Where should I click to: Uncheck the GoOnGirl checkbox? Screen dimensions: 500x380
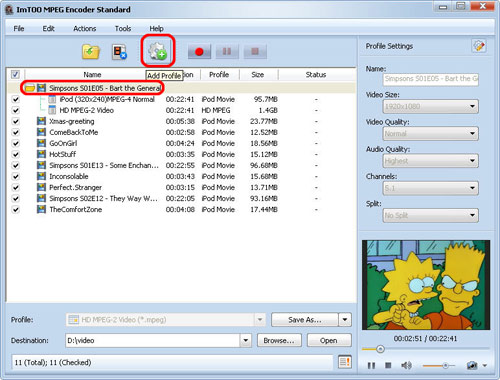15,143
